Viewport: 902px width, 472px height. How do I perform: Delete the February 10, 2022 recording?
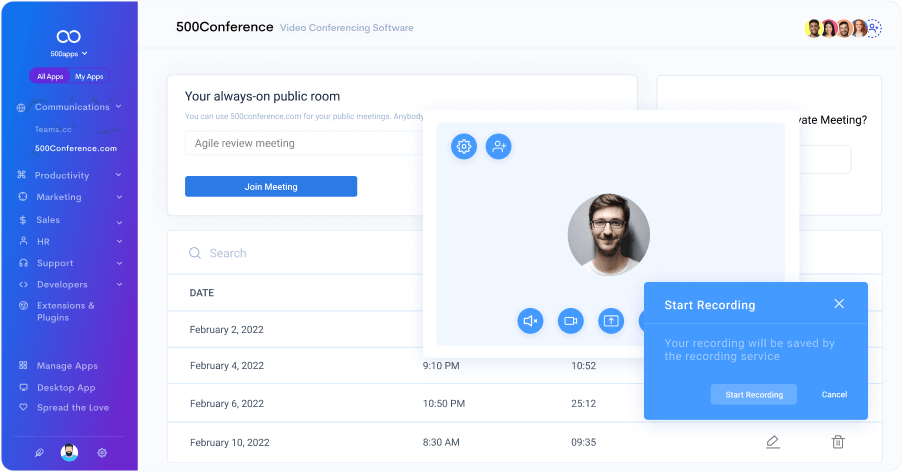(x=838, y=442)
